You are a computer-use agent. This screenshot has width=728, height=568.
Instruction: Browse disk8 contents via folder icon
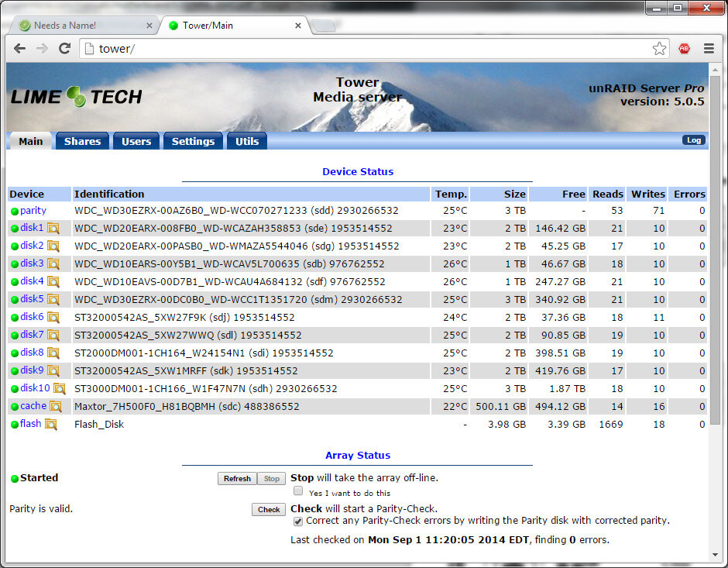click(x=53, y=353)
